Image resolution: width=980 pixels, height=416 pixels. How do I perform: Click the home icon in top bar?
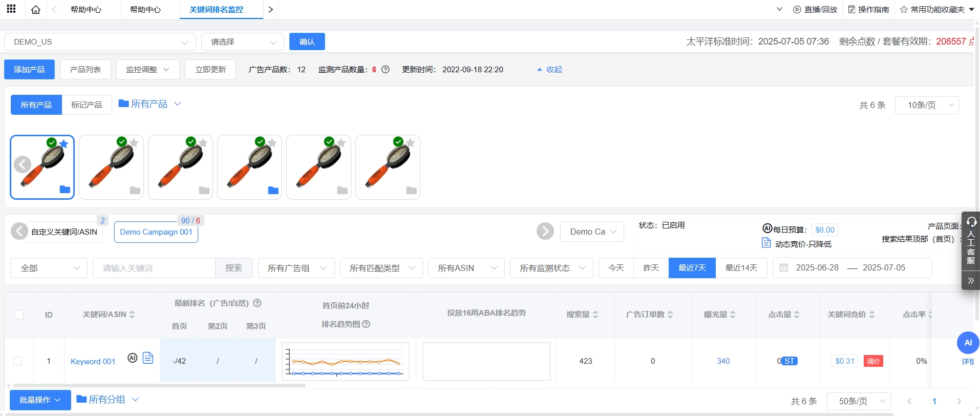35,10
